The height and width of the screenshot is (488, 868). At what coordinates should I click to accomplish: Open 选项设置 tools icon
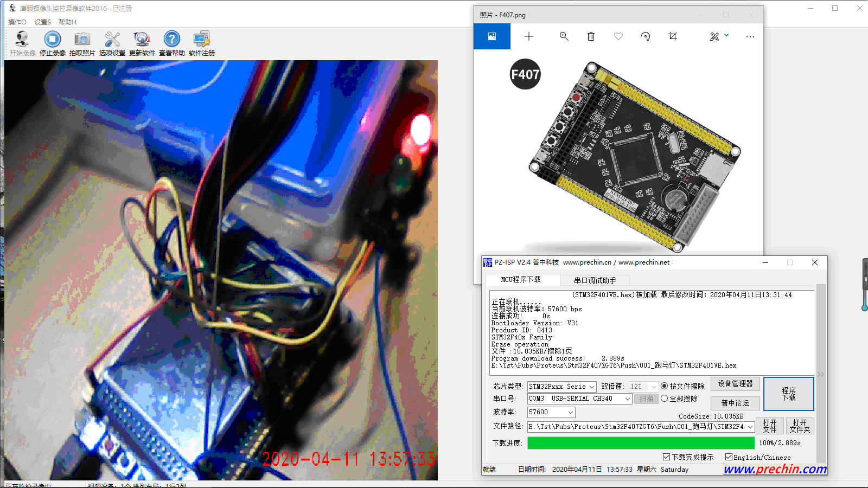point(112,39)
